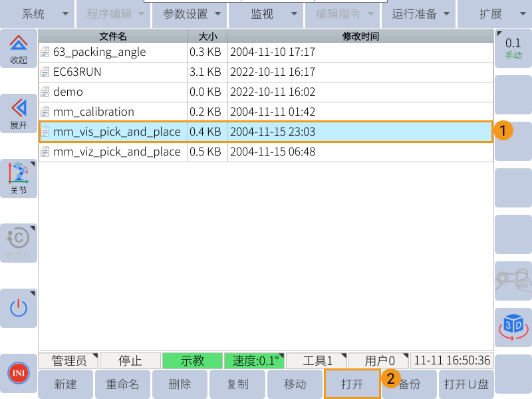Screen dimensions: 532x399
Task: Open the 工具1 tool selector
Action: pyautogui.click(x=317, y=360)
